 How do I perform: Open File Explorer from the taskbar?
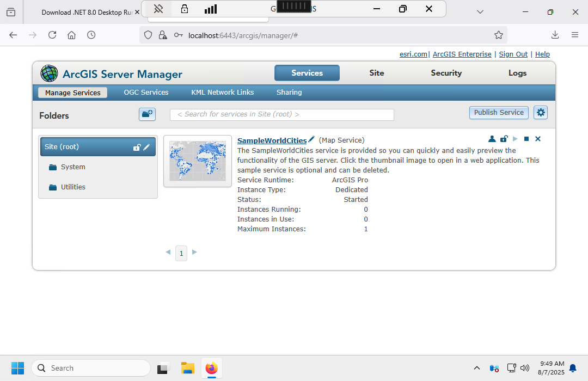pos(188,368)
